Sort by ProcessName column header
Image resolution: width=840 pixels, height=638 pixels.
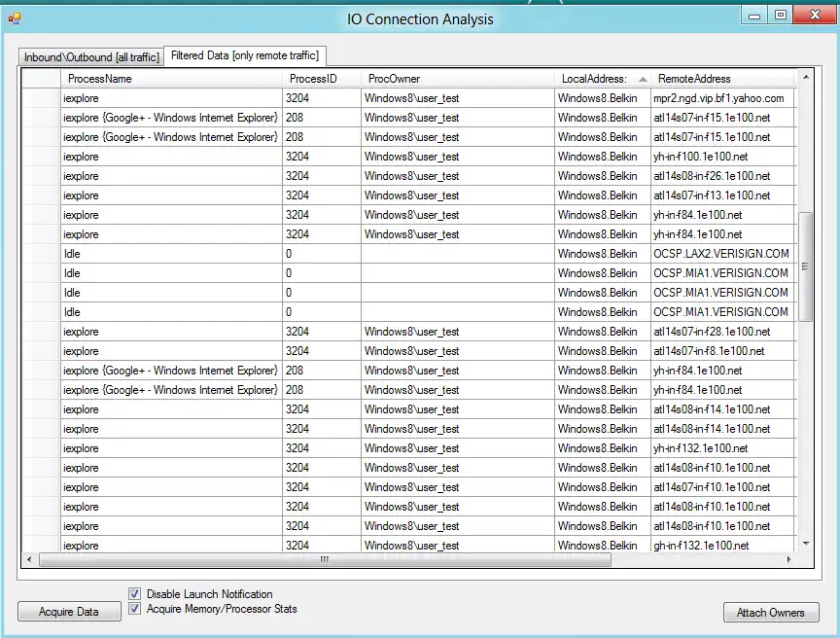pyautogui.click(x=171, y=79)
